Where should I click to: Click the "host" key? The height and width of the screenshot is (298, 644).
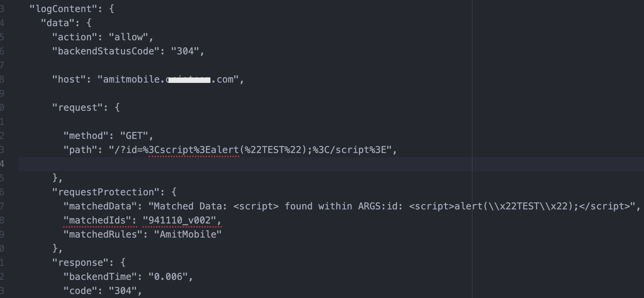69,79
